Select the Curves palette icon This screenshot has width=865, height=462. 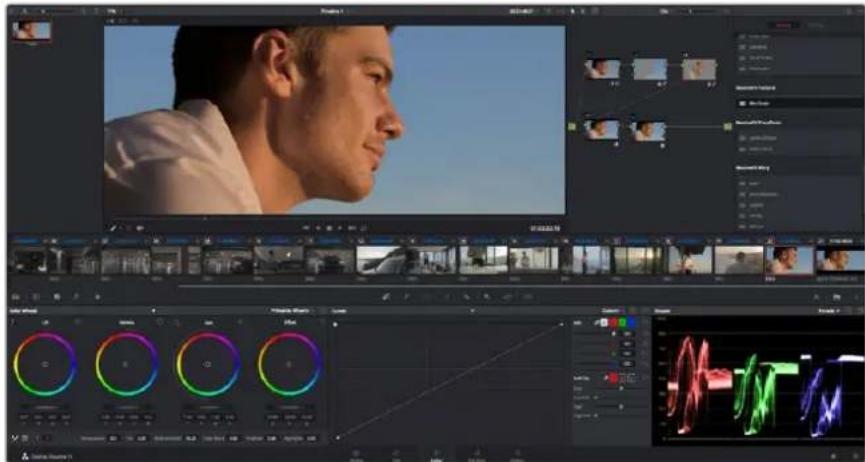tap(386, 297)
